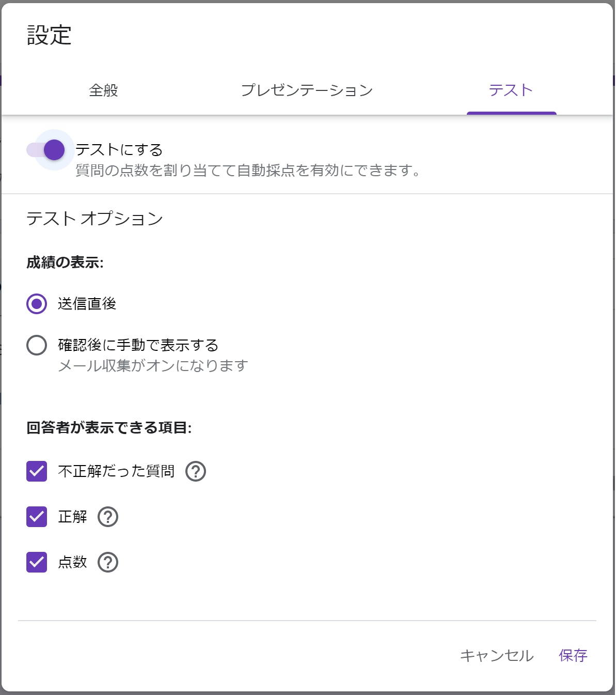
Task: Save settings with the 保存 button
Action: (573, 656)
